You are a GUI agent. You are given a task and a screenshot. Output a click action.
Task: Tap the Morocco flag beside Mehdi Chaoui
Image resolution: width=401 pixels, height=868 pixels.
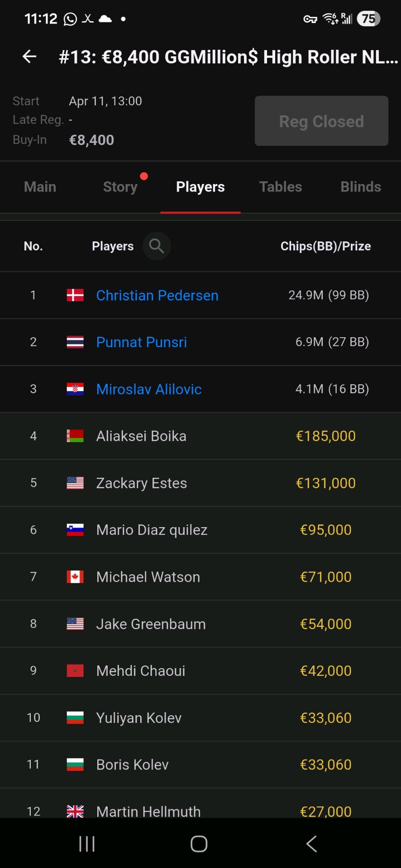pyautogui.click(x=75, y=671)
